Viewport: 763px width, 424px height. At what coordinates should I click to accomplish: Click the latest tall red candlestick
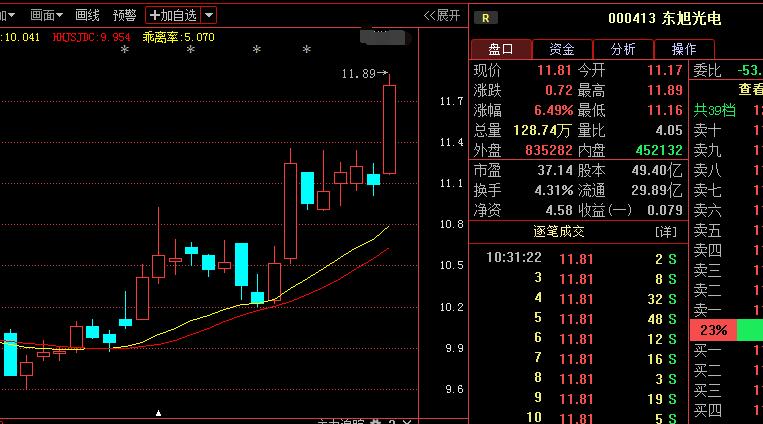pos(389,129)
